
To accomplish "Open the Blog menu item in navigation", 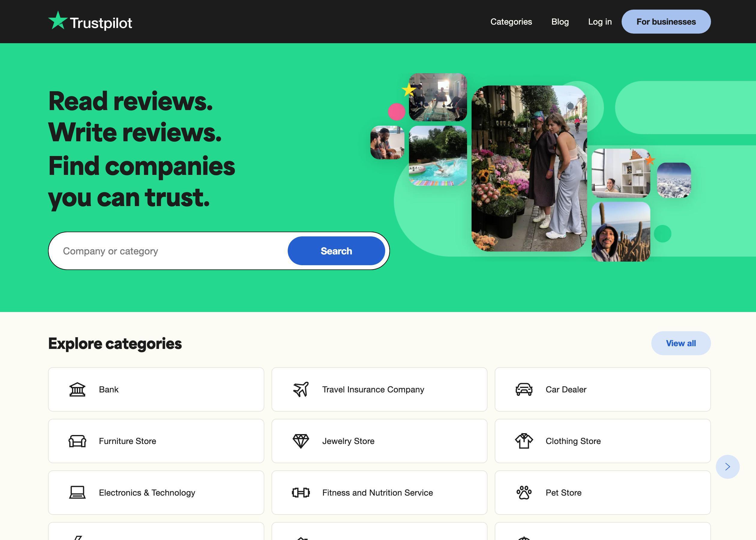I will coord(560,22).
